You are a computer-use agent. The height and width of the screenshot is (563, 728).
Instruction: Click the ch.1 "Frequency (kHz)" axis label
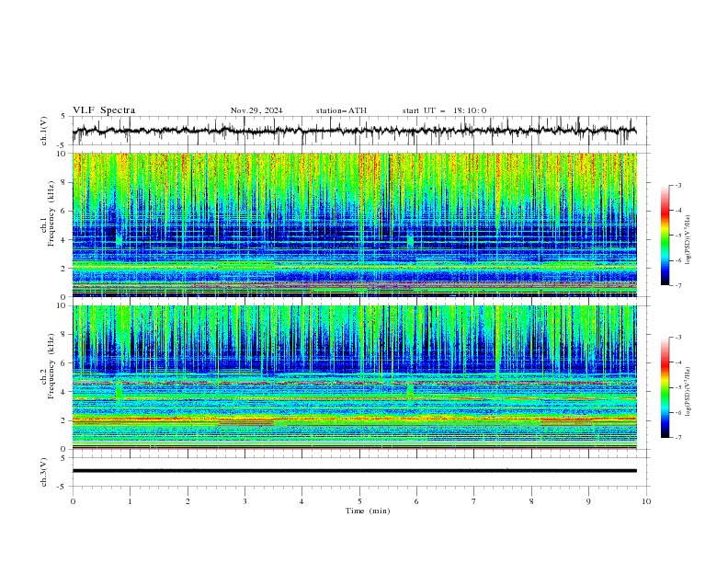point(51,213)
